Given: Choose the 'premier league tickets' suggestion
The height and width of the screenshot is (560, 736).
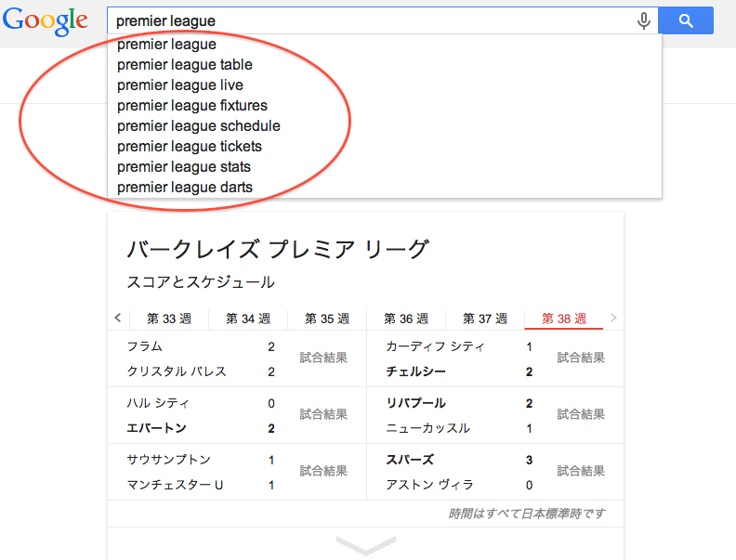Looking at the screenshot, I should (x=190, y=147).
